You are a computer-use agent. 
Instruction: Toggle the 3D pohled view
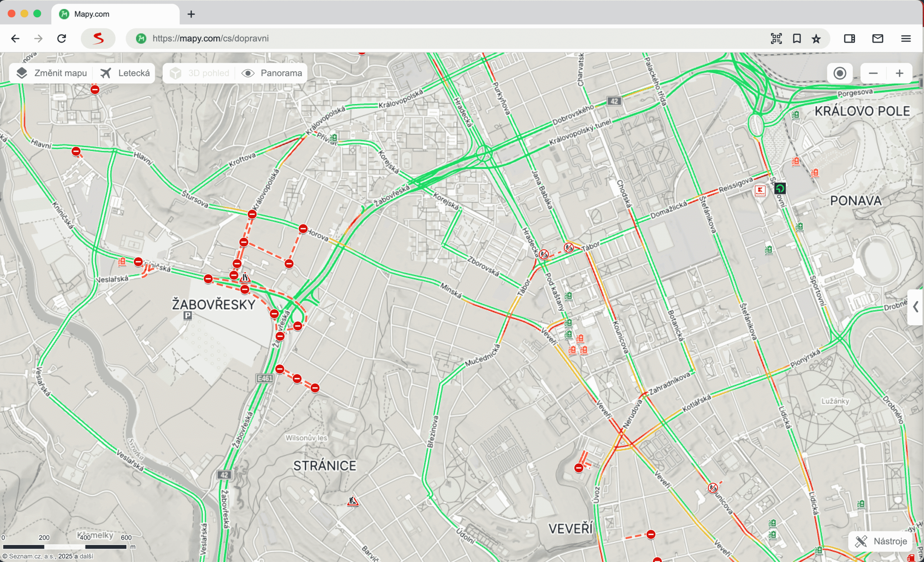[x=199, y=73]
